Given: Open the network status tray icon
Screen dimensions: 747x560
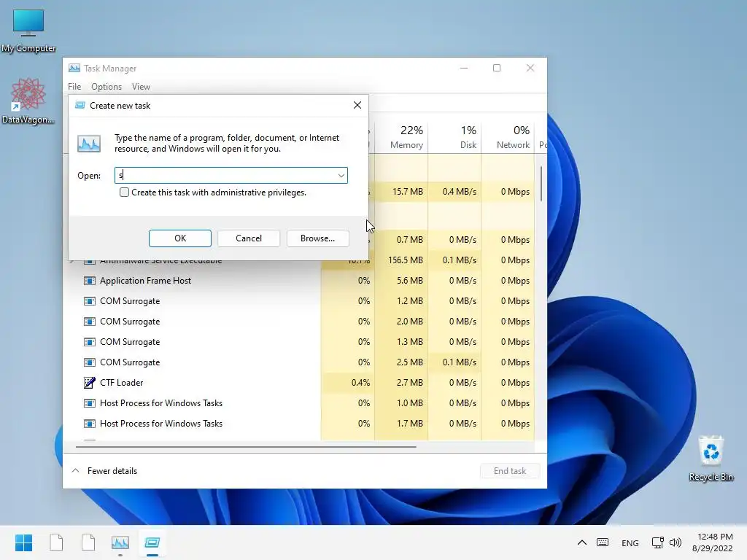Looking at the screenshot, I should click(658, 542).
